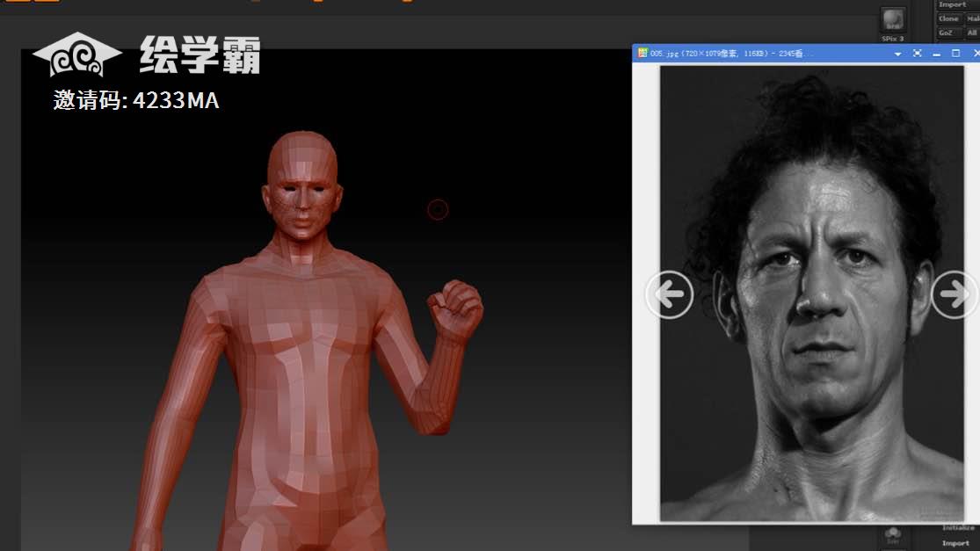Go to next image with right arrow
980x551 pixels.
pos(954,295)
